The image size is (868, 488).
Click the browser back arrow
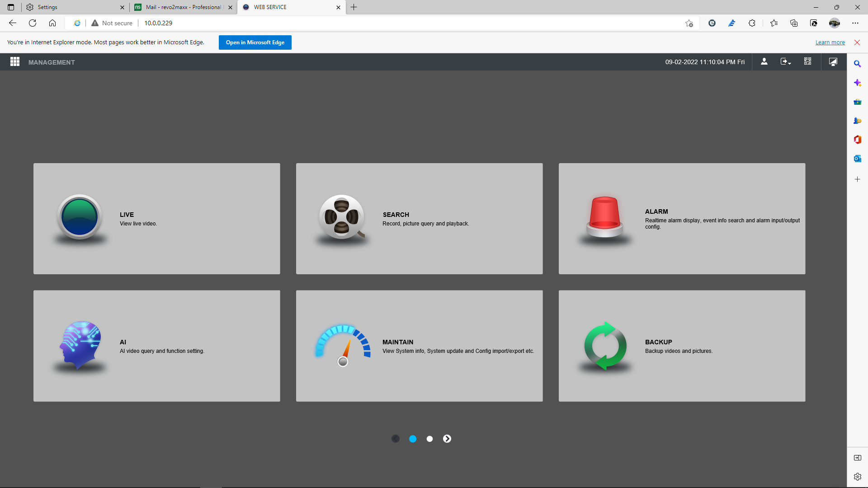13,23
